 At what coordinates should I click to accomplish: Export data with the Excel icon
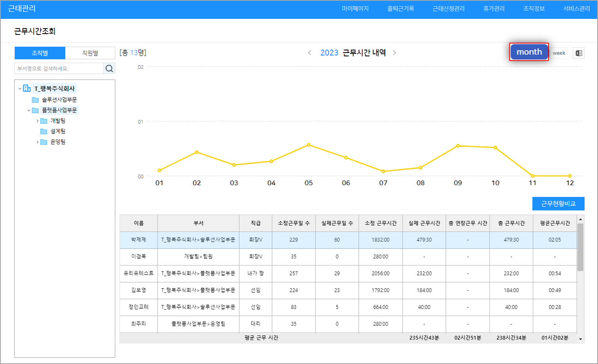pyautogui.click(x=579, y=53)
